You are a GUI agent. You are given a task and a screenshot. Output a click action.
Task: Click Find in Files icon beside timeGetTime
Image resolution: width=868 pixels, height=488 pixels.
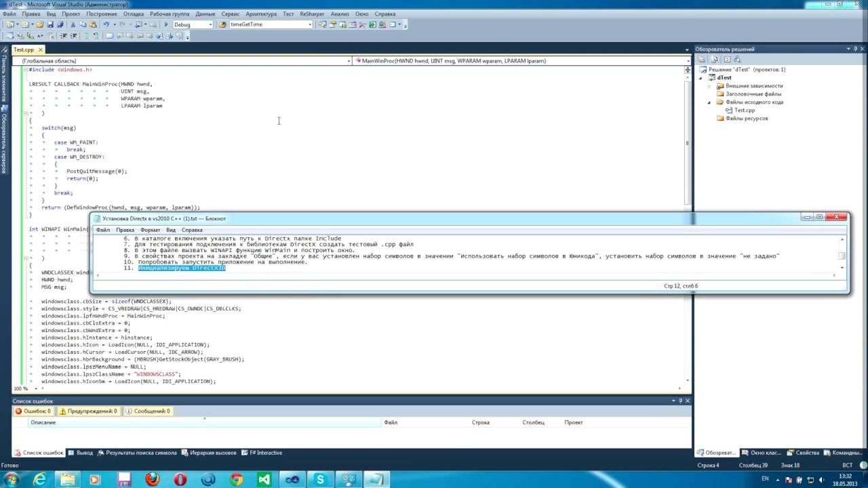(x=222, y=24)
